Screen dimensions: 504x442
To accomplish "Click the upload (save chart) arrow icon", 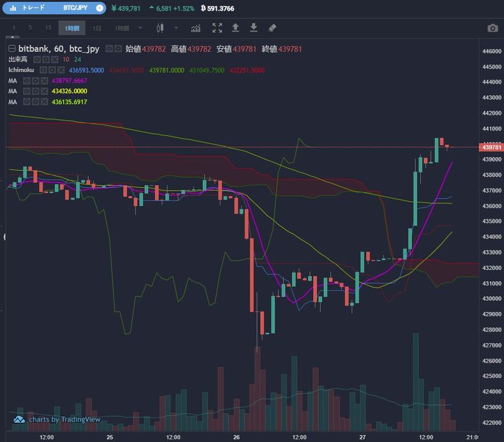I will 236,28.
